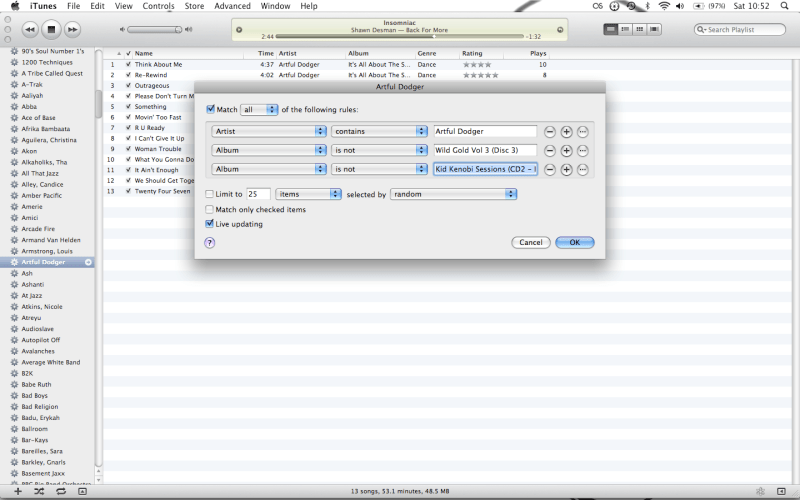The height and width of the screenshot is (500, 800).
Task: Click the OK button
Action: [574, 242]
